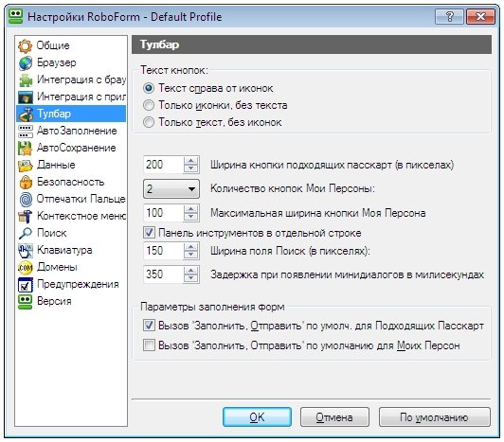
Task: Click the Моя Персона width field showing 100
Action: click(164, 213)
